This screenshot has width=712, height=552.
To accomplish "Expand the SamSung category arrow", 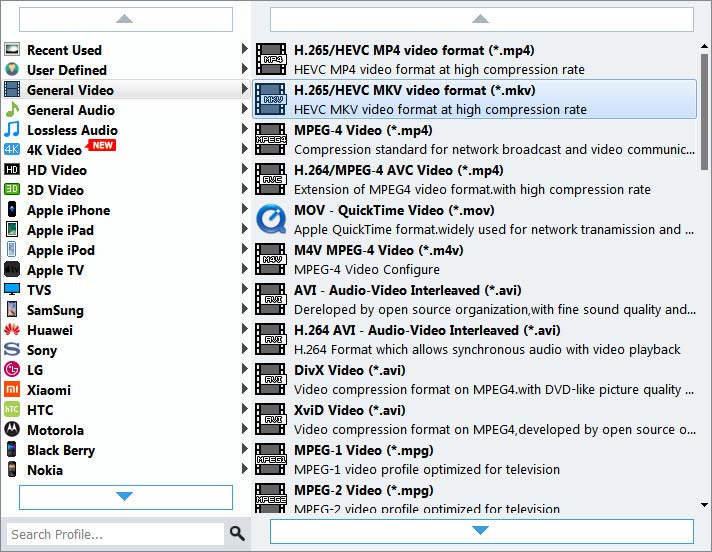I will (x=244, y=310).
